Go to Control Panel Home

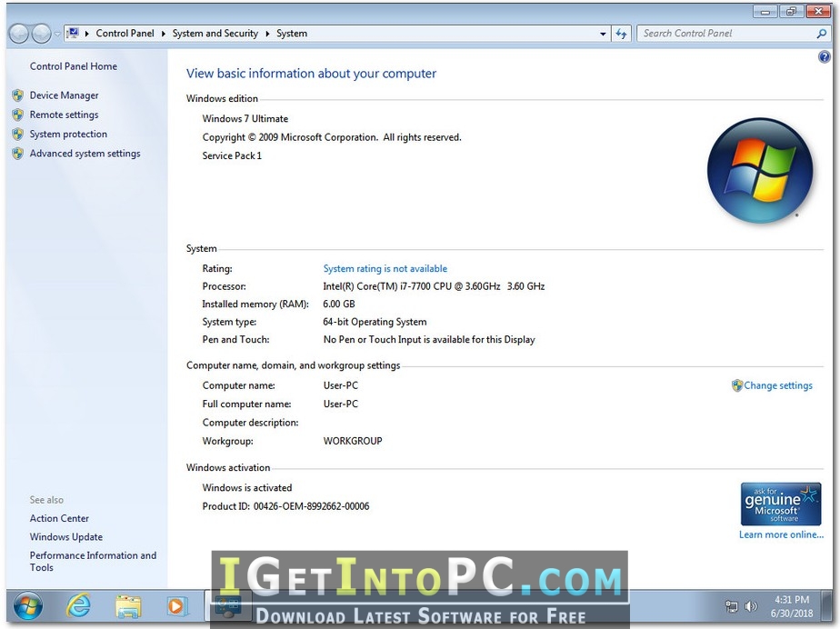coord(74,66)
